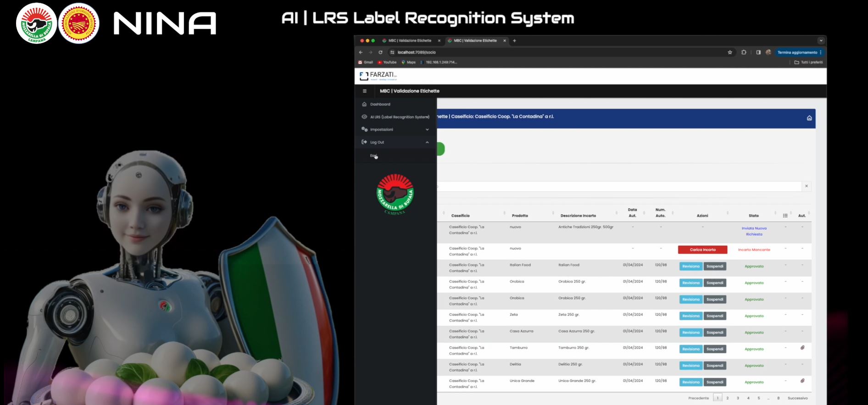Close the second MBC Validazione Etichette tab
The image size is (868, 405).
[x=505, y=41]
